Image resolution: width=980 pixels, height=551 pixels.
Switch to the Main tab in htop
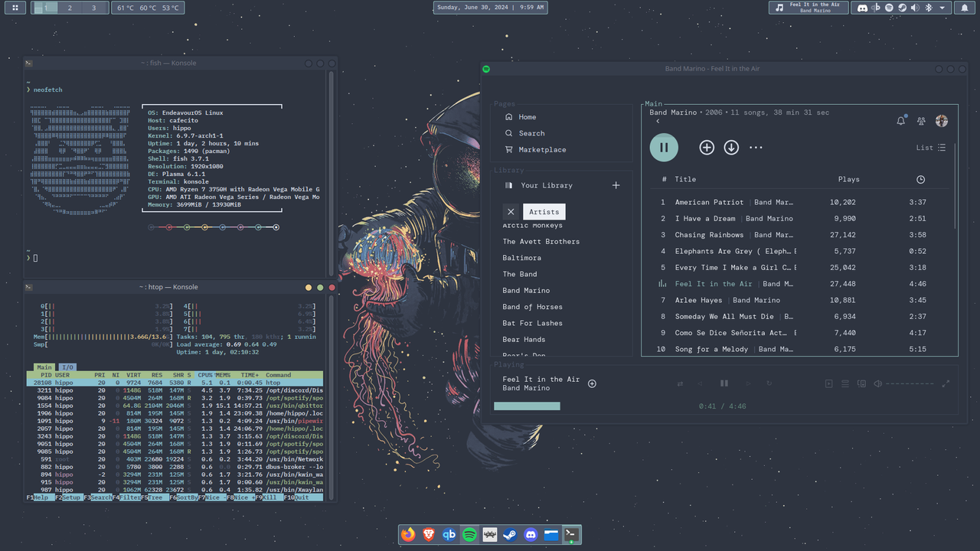(x=44, y=367)
